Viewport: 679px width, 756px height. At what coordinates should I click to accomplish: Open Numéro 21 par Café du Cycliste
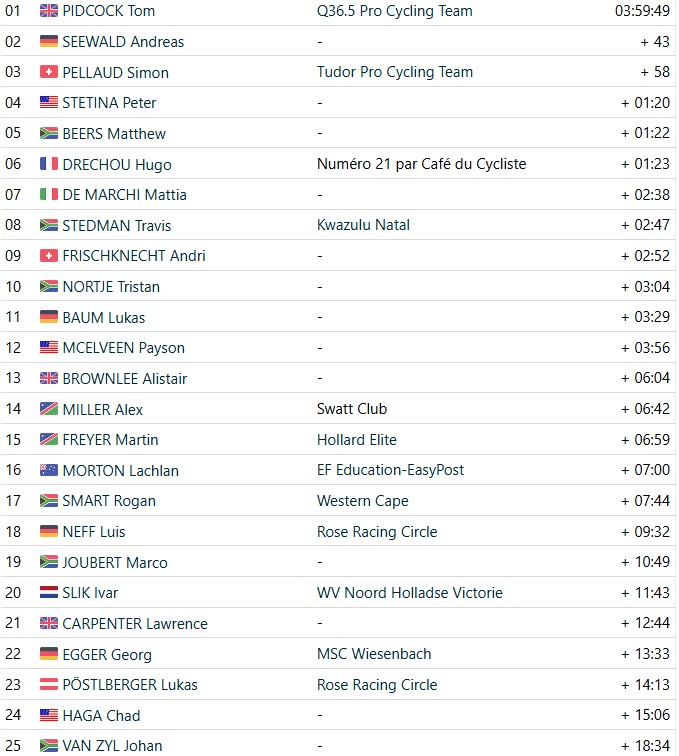tap(421, 164)
